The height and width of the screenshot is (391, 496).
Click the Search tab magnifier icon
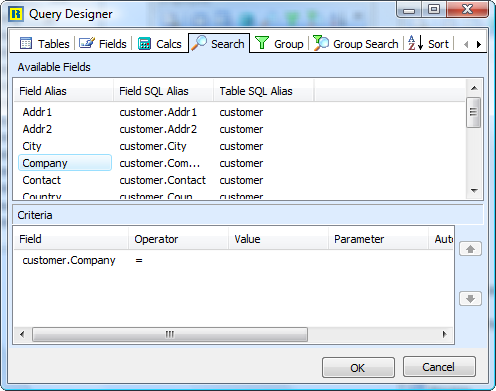tap(199, 43)
